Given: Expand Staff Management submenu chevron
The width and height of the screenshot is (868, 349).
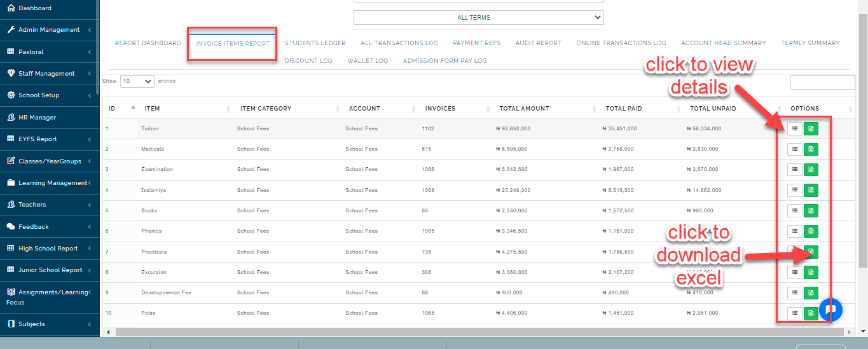Looking at the screenshot, I should click(x=90, y=74).
